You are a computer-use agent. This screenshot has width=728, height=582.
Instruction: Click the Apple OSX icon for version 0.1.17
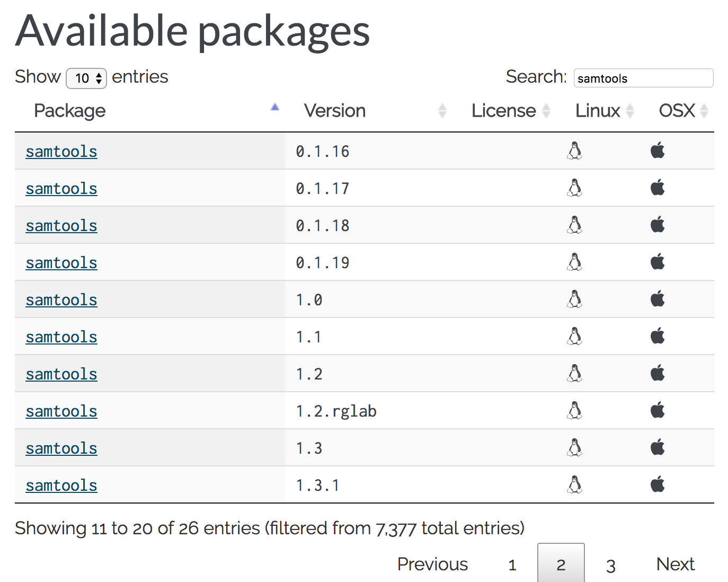point(658,188)
